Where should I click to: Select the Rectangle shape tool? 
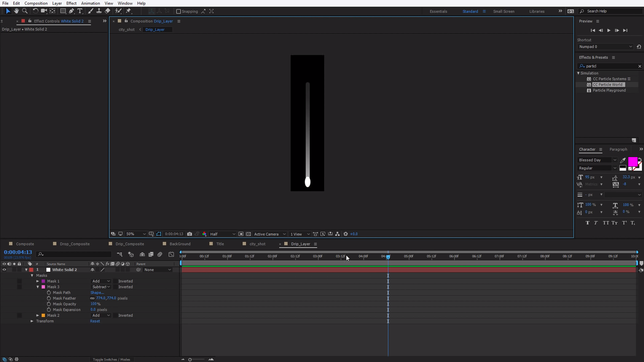(63, 11)
